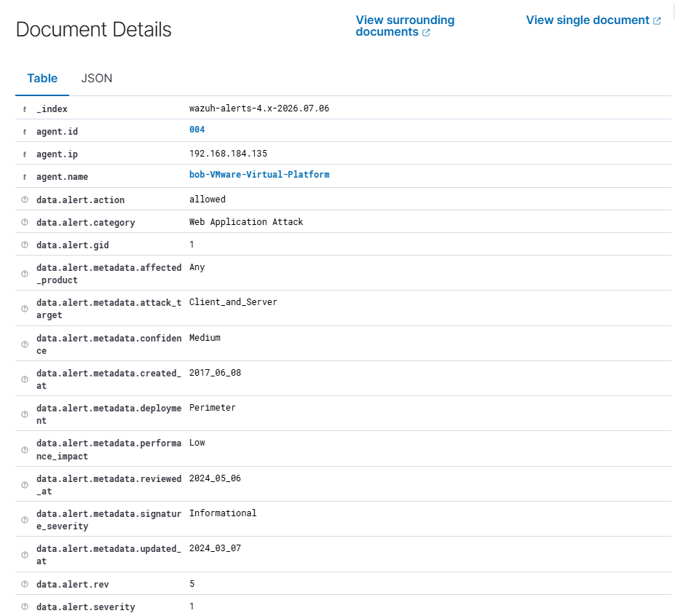Select the IP value 192.168.184.135
This screenshot has height=616, width=675.
[x=228, y=154]
